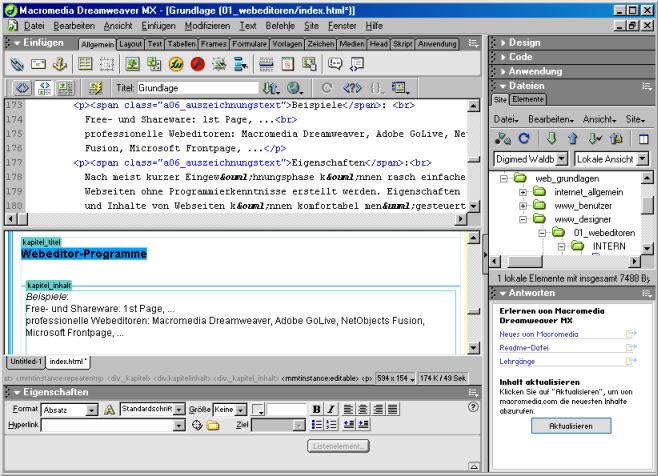Check in files icon in Dateien panel

617,139
